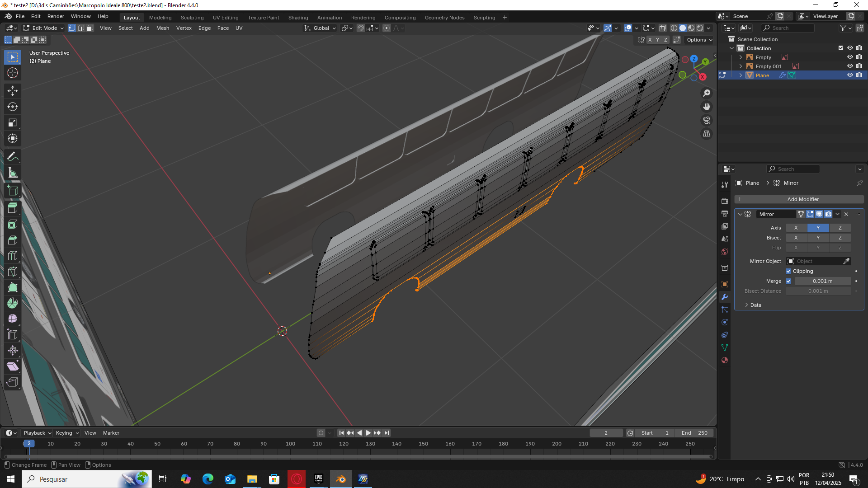The image size is (868, 488).
Task: Open the Blender app in Windows taskbar
Action: point(341,479)
